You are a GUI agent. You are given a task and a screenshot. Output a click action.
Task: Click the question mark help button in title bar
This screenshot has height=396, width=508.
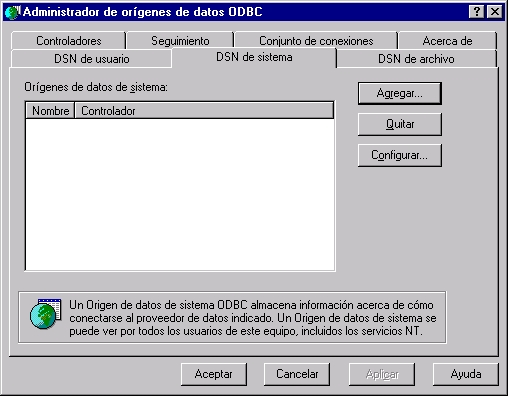pos(477,12)
